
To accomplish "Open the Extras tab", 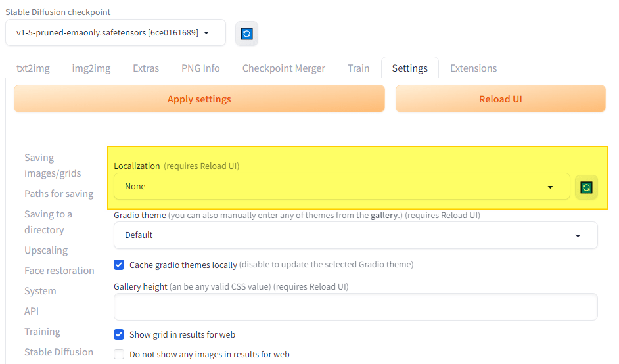I will (146, 68).
